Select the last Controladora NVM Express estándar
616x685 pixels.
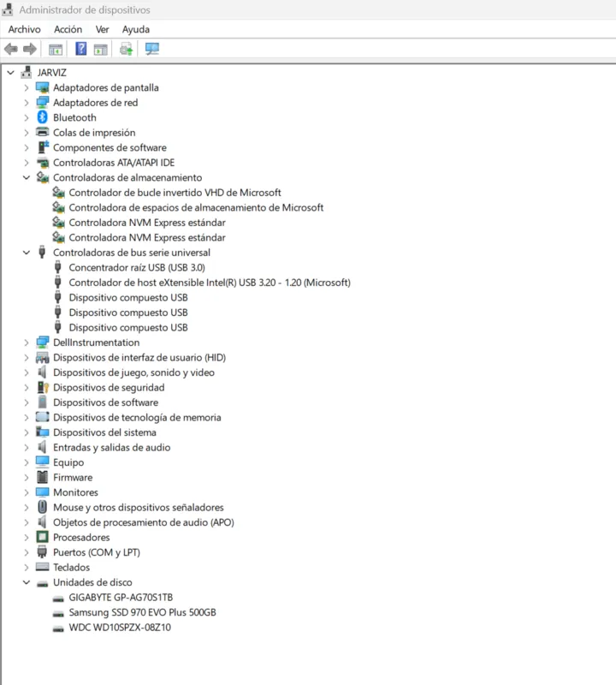(x=147, y=237)
